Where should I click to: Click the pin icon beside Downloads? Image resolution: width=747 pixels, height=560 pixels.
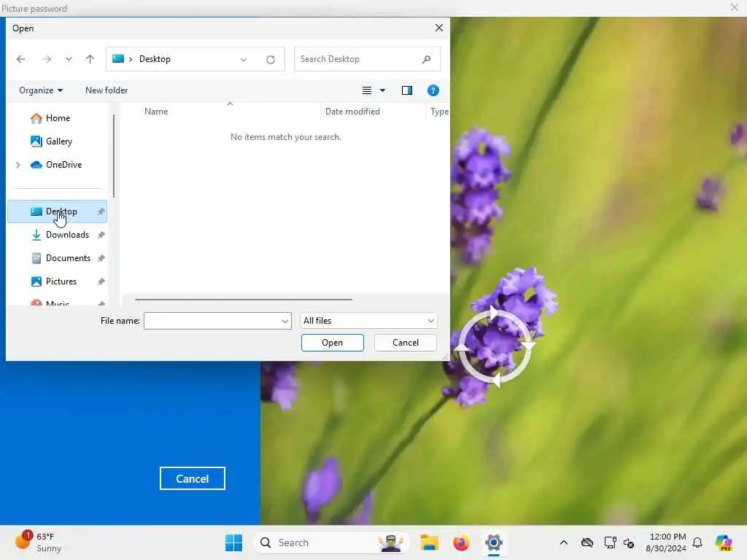[101, 235]
